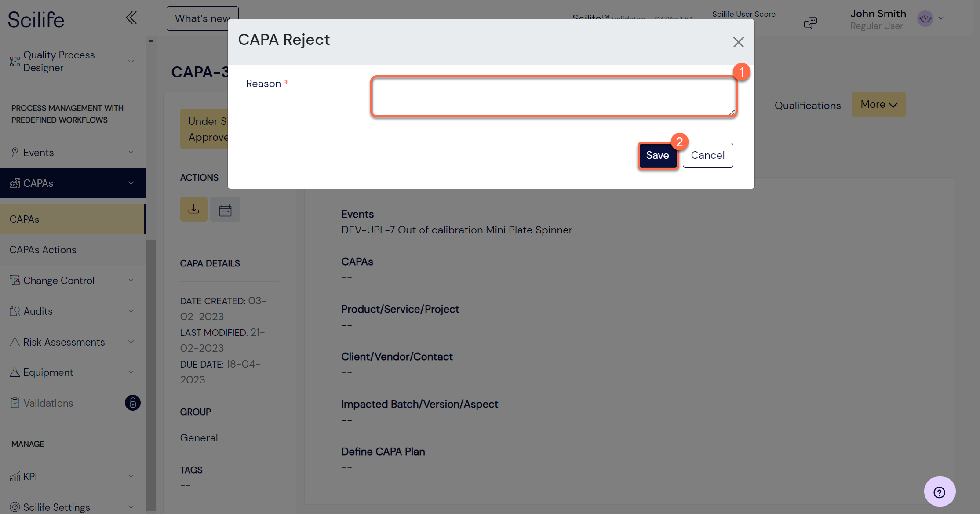Click the Impacted Batch/Version/Aspect label
Image resolution: width=980 pixels, height=514 pixels.
[x=420, y=404]
